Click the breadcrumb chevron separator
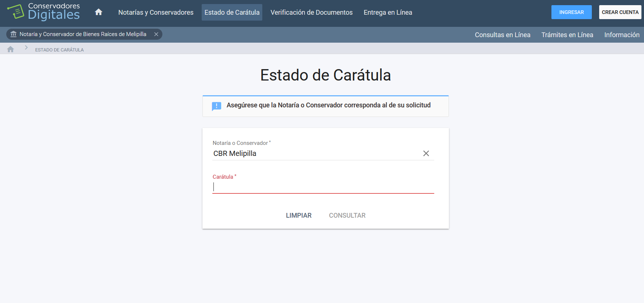 [x=26, y=48]
